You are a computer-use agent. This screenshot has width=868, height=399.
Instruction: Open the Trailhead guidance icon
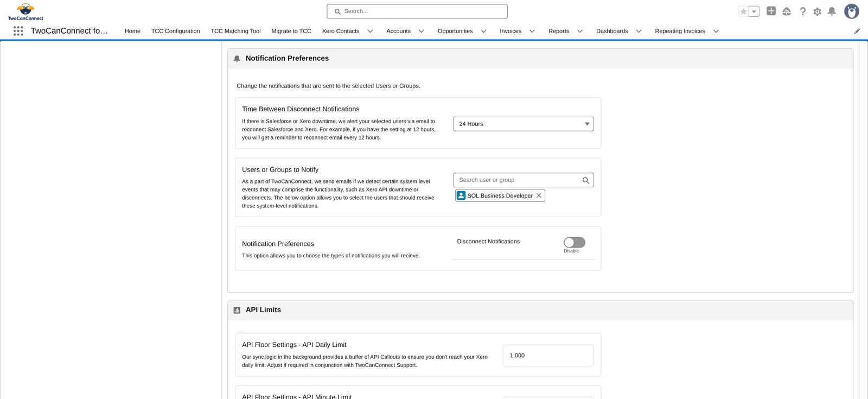[787, 11]
